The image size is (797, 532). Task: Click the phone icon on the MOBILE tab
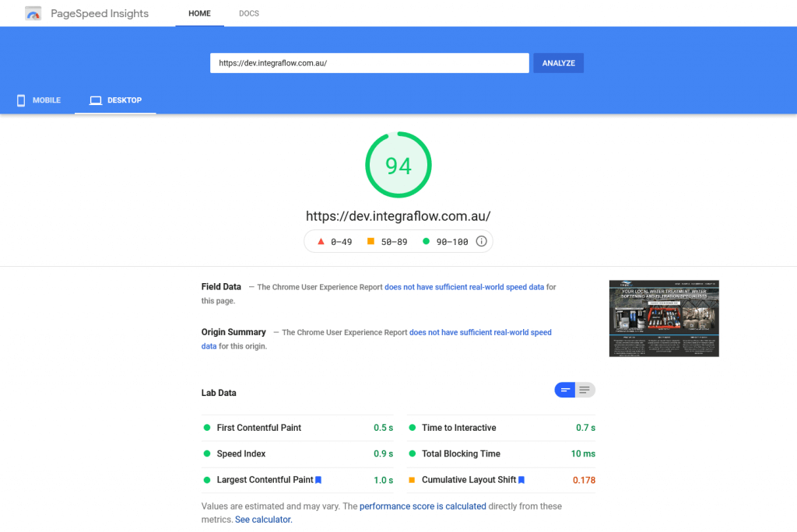[20, 100]
